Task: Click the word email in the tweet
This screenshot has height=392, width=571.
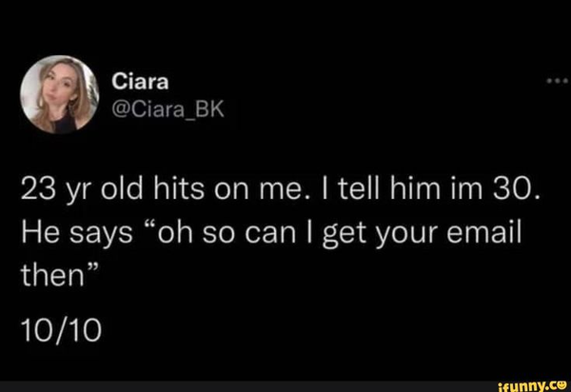Action: tap(484, 233)
